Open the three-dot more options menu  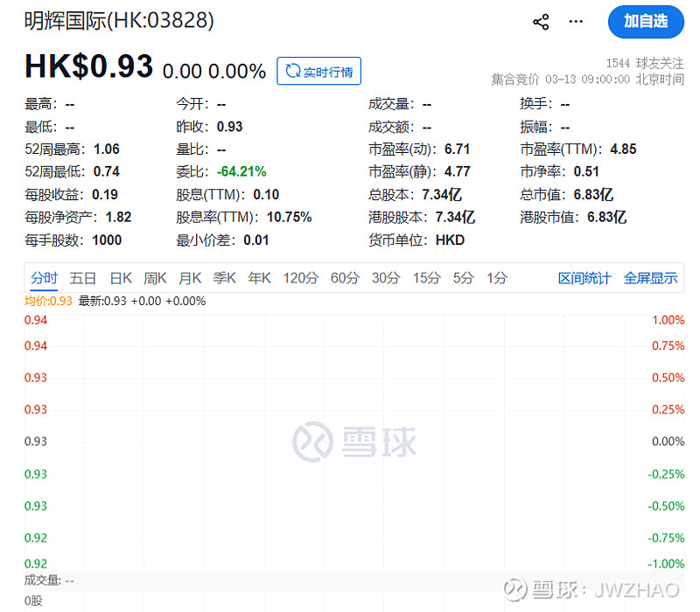[x=576, y=21]
